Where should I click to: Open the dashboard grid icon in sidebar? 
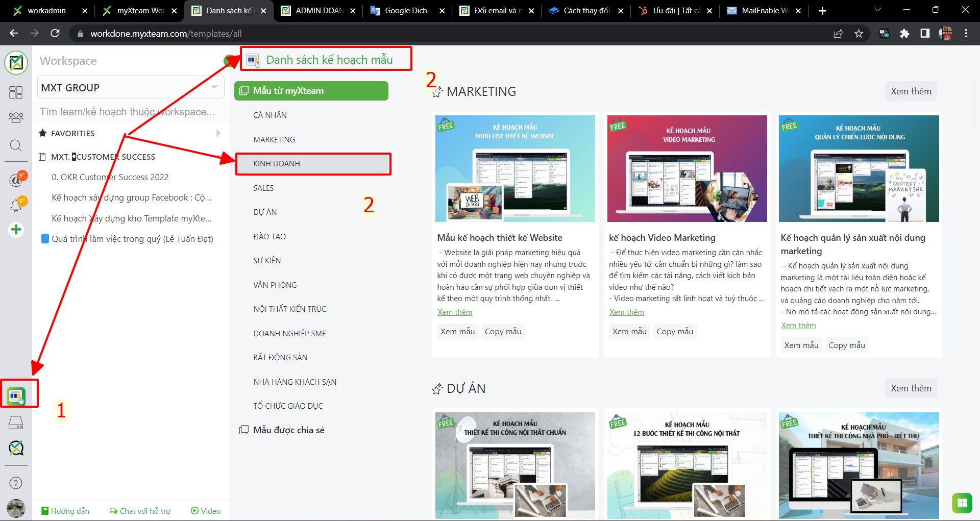[x=16, y=92]
